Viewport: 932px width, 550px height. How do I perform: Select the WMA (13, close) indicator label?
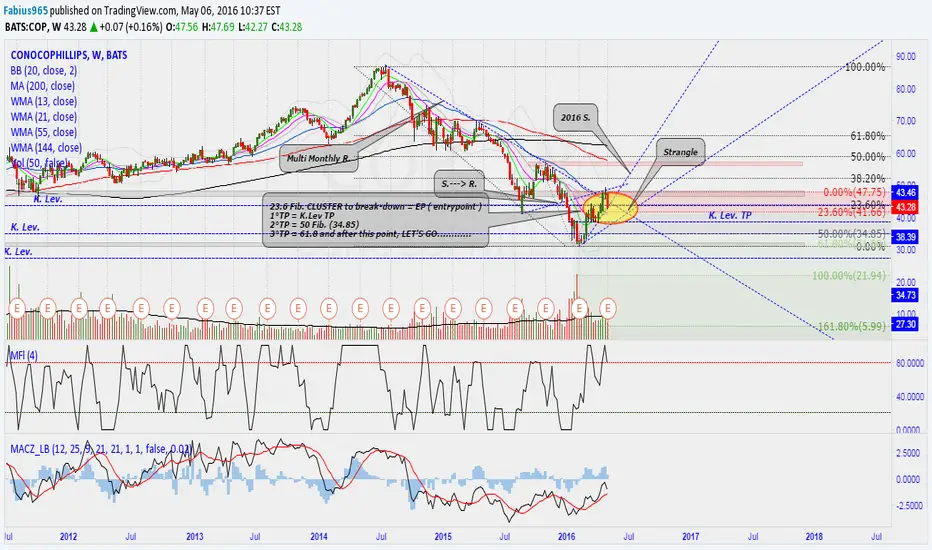[x=43, y=102]
